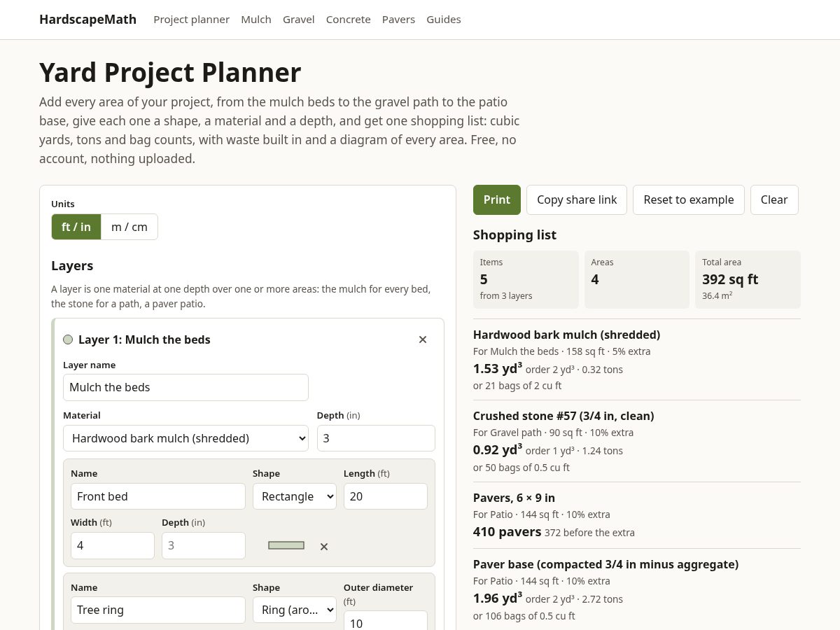Click the Areas count card showing 4
The width and height of the screenshot is (840, 630).
(637, 279)
